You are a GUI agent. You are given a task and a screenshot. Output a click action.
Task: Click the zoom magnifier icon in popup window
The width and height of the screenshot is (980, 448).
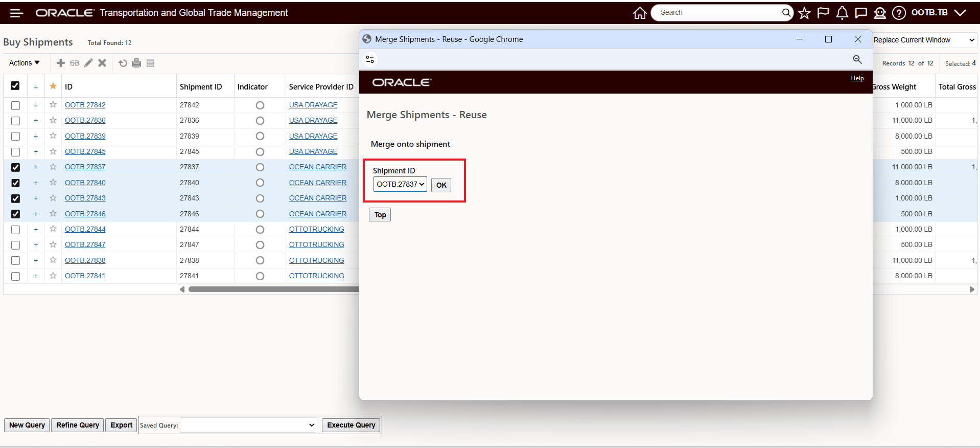click(857, 60)
